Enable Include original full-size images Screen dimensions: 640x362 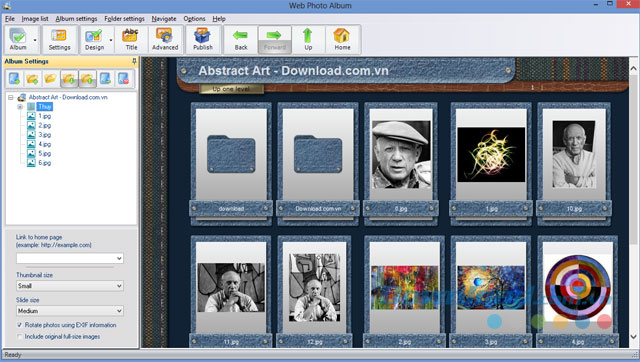pos(19,337)
